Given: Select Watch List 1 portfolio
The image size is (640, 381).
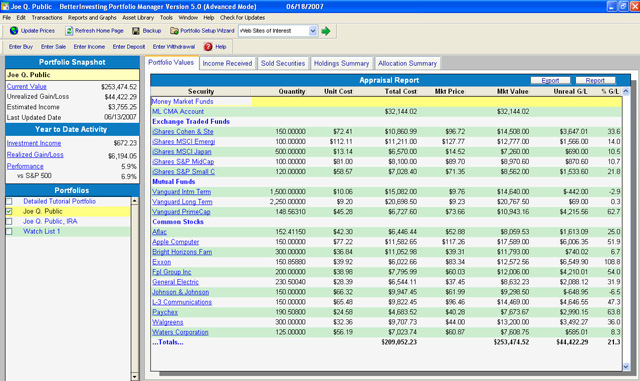Looking at the screenshot, I should point(41,232).
